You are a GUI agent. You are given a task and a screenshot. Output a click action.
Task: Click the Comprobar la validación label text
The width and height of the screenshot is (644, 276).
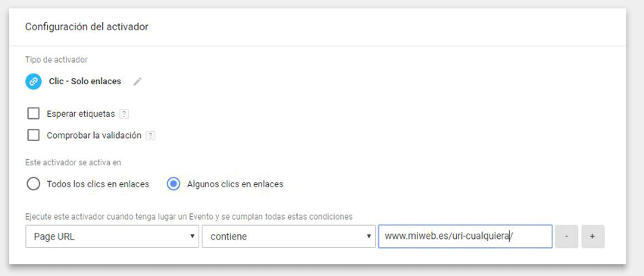pos(94,135)
